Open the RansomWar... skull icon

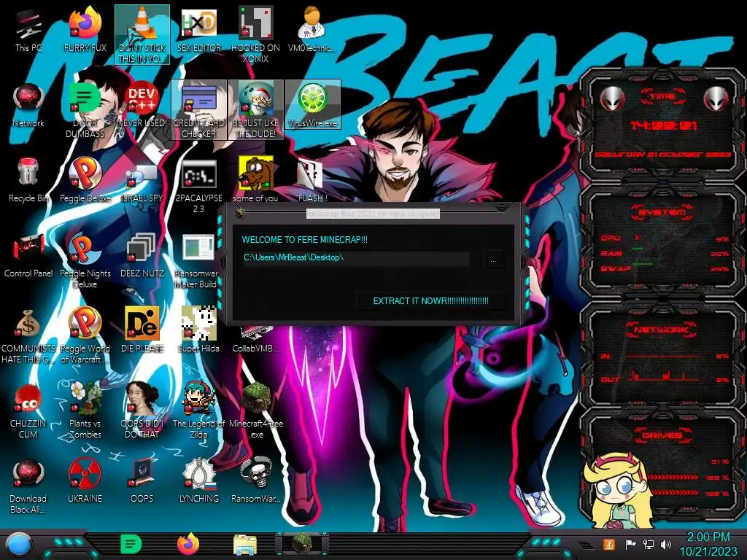pos(256,481)
